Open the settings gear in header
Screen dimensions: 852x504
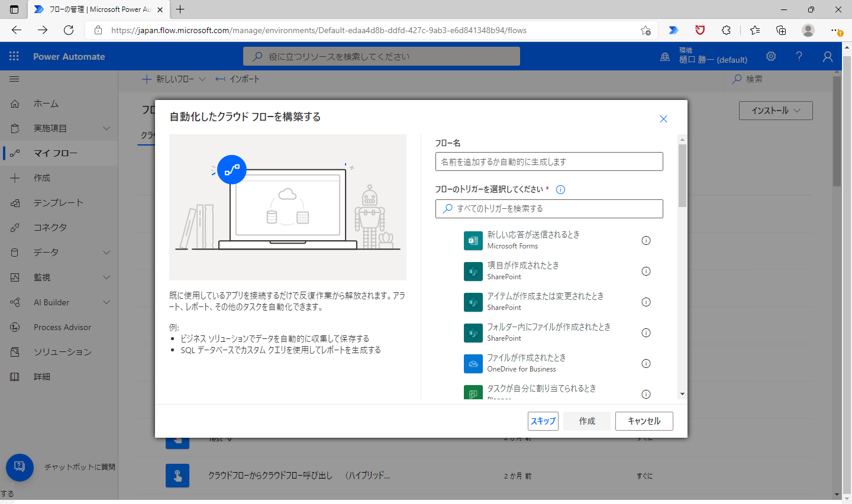(771, 56)
